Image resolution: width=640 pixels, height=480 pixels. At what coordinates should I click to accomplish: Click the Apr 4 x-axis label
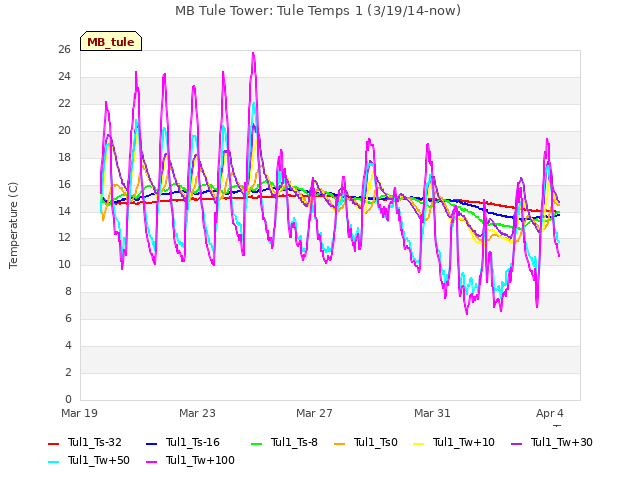point(550,413)
